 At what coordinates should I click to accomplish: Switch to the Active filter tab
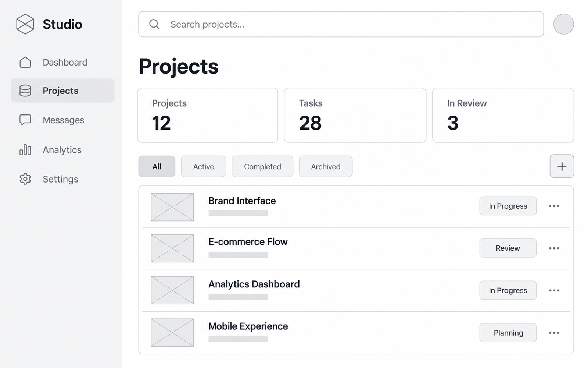click(204, 166)
